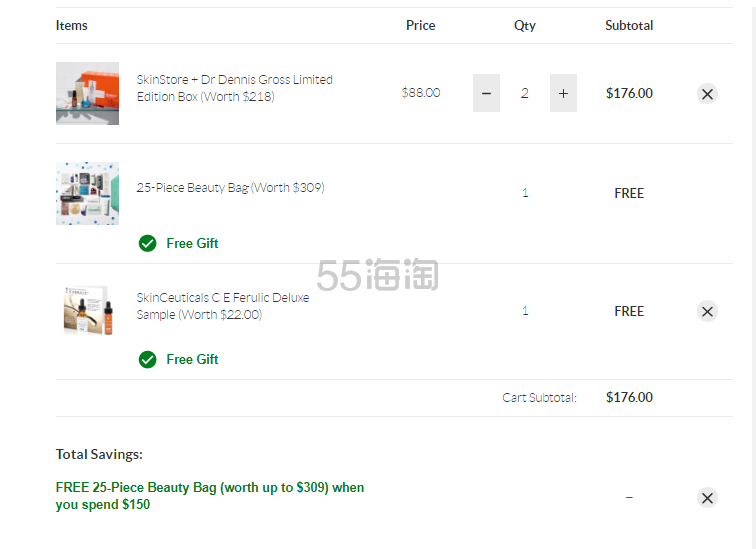Remove SkinCeuticals C E Ferulic sample

tap(707, 311)
